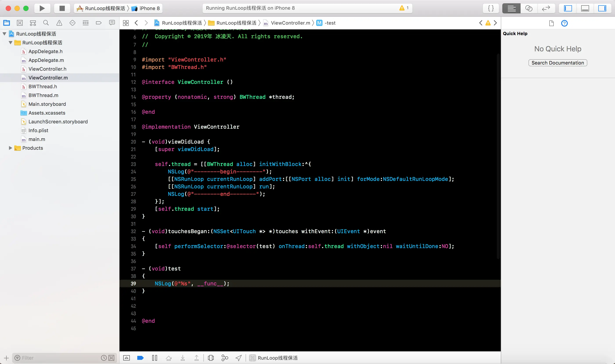Screen dimensions: 615x364
Task: Collapse the RunLoop线程保活 project root
Action: click(4, 34)
